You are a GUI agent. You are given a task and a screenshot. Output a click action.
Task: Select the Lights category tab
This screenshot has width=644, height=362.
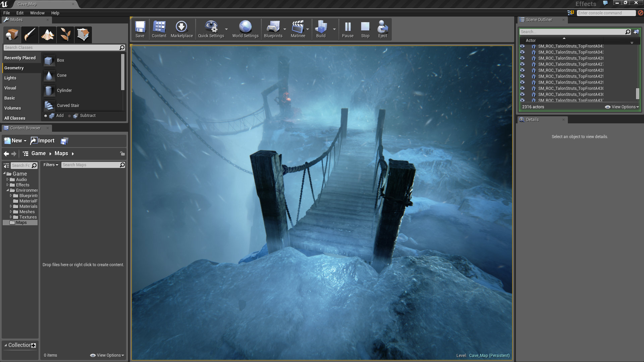pos(10,78)
